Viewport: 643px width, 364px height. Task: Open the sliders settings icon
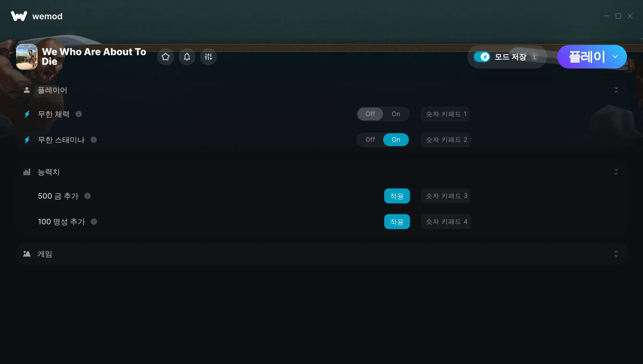pyautogui.click(x=208, y=57)
